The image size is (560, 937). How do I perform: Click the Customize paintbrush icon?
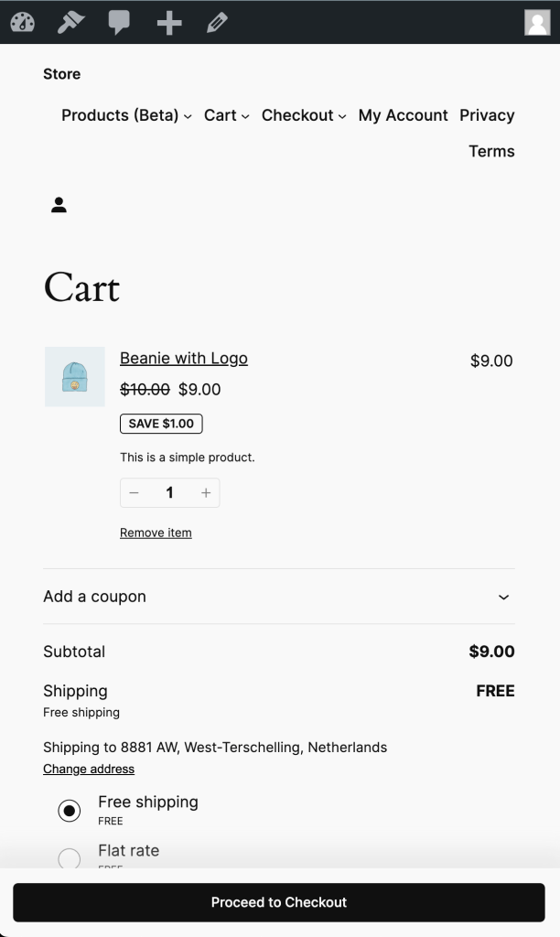coord(70,22)
